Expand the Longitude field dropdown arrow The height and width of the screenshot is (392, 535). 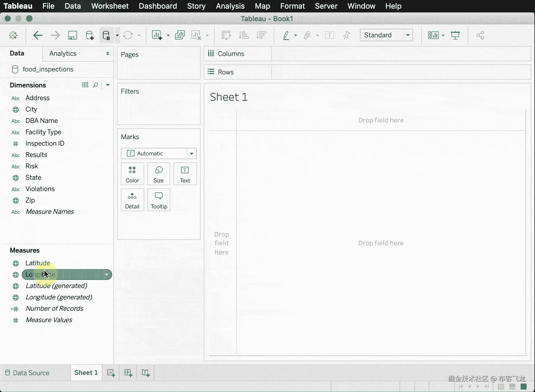coord(107,275)
